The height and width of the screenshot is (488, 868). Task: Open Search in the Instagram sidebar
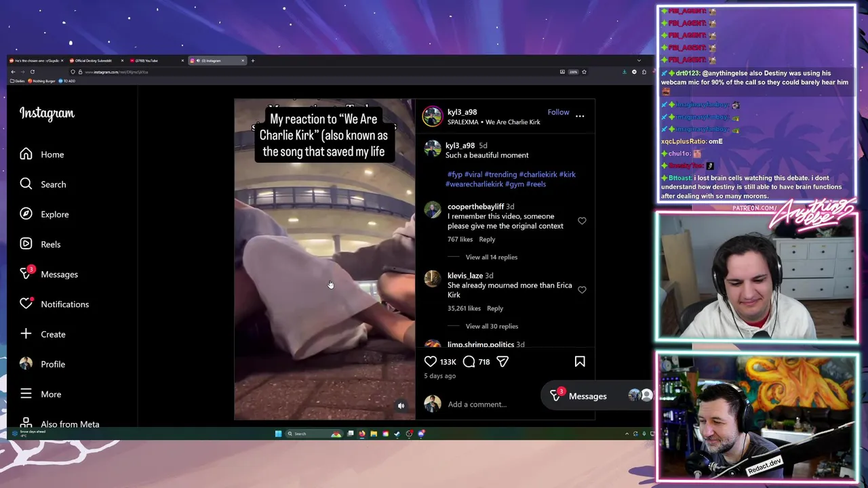pos(43,184)
